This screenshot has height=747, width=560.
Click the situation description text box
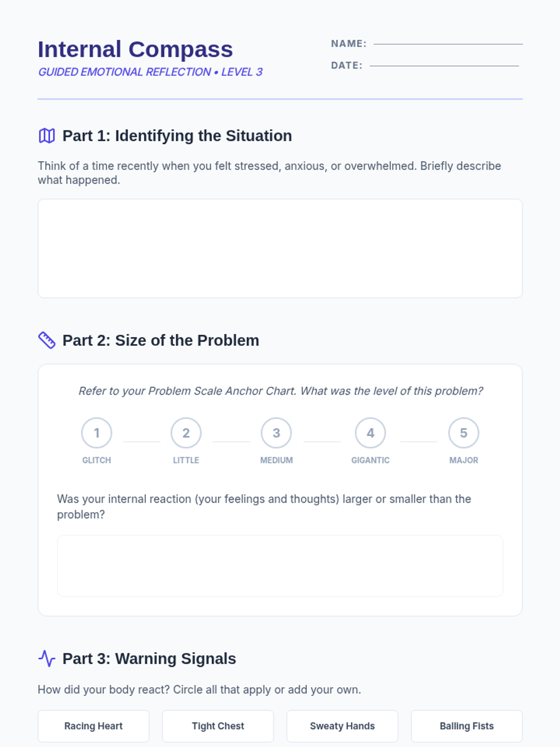(280, 248)
